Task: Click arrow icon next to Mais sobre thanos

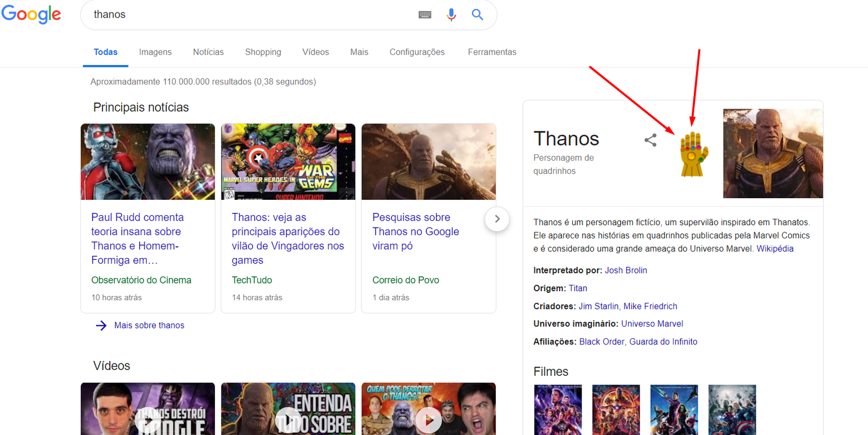Action: (101, 325)
